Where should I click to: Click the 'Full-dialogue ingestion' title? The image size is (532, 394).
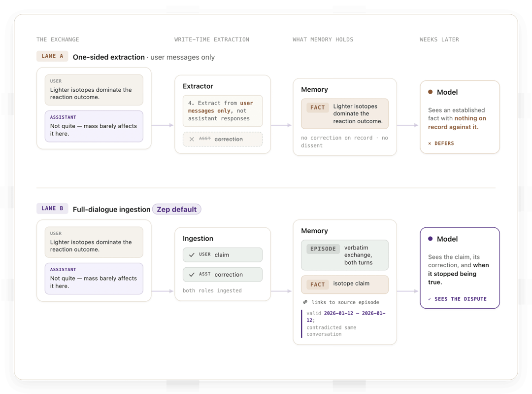(x=112, y=209)
